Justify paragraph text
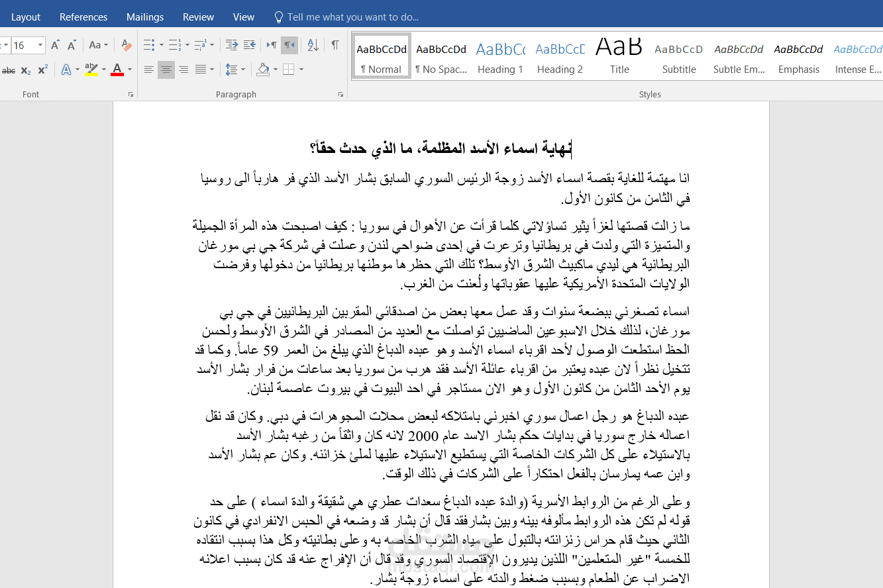The height and width of the screenshot is (588, 883). (201, 70)
